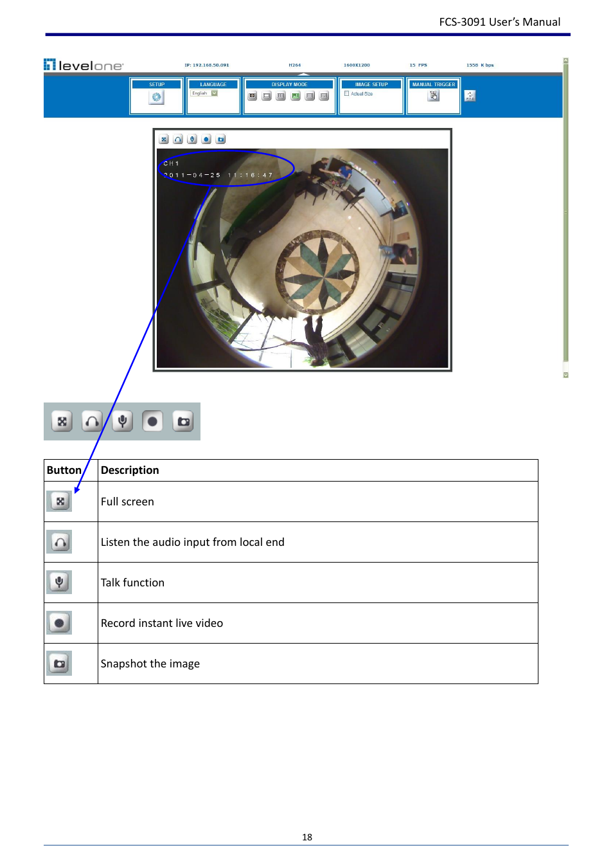Click the Button column header
The image size is (613, 868).
click(64, 470)
